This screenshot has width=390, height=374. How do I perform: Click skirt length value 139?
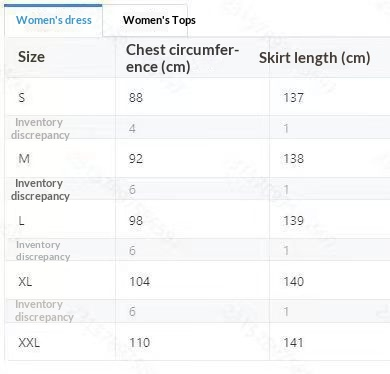pyautogui.click(x=294, y=220)
